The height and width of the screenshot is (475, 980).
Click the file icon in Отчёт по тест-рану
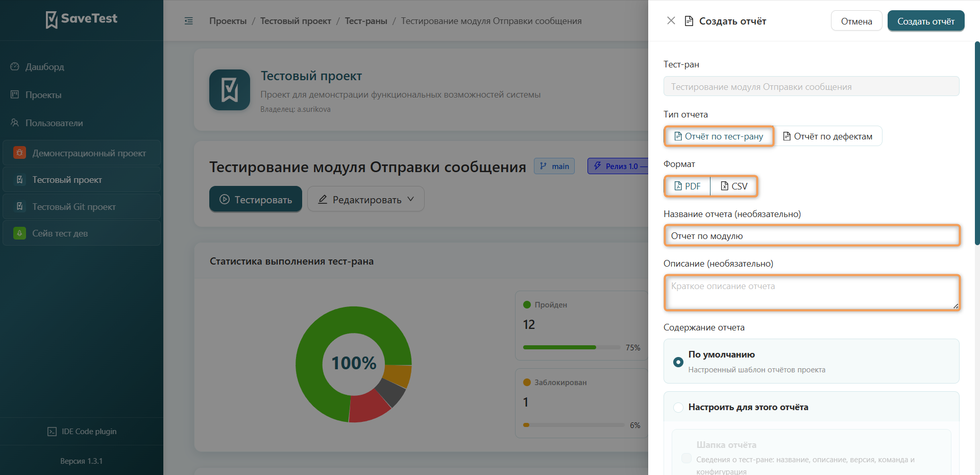[x=678, y=136]
